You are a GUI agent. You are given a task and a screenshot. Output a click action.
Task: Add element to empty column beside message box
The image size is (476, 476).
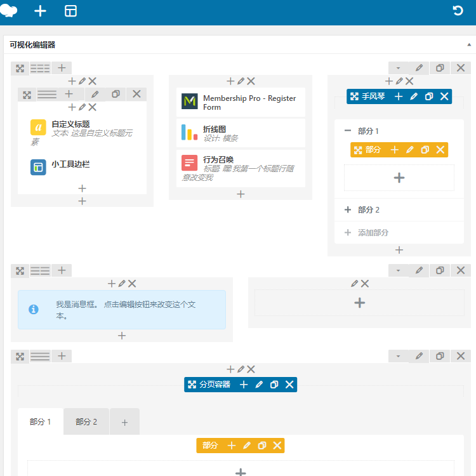359,303
